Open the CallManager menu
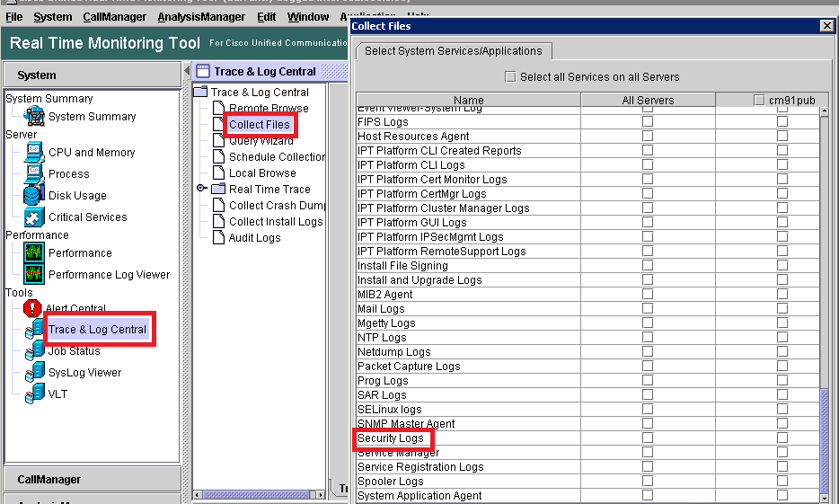This screenshot has width=839, height=504. [114, 16]
